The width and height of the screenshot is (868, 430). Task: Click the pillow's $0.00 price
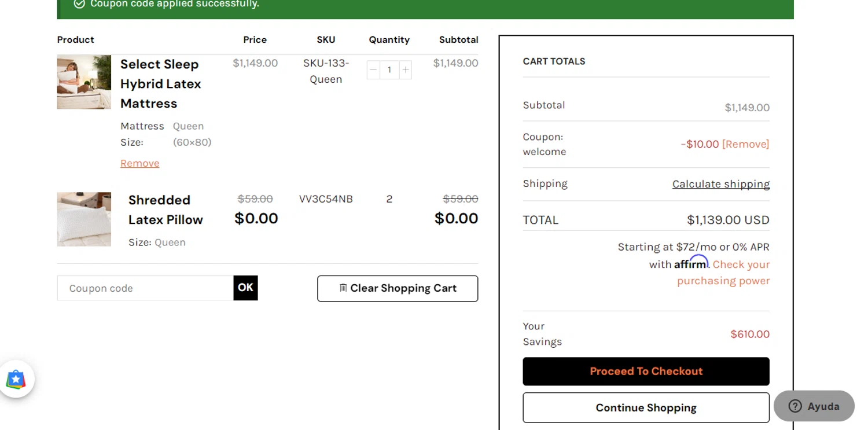click(x=256, y=218)
